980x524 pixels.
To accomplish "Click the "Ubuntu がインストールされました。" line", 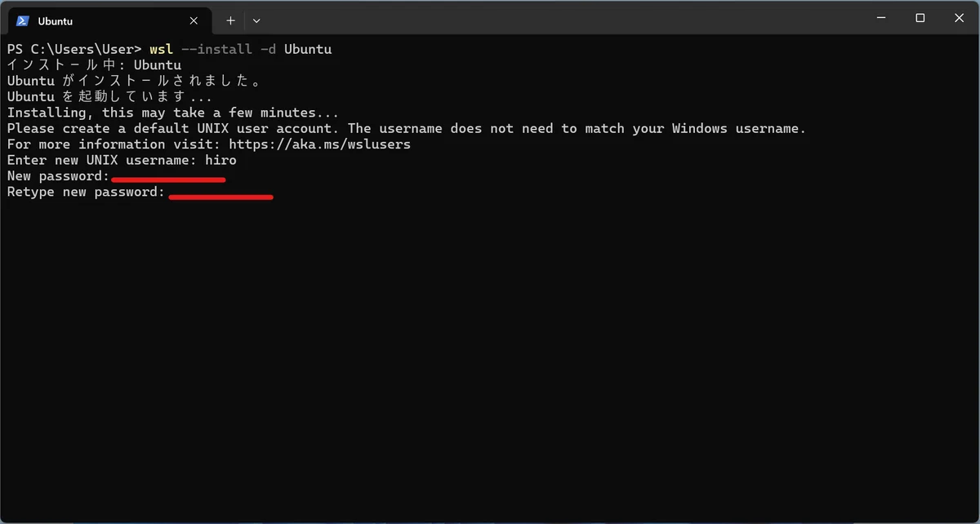I will [134, 81].
